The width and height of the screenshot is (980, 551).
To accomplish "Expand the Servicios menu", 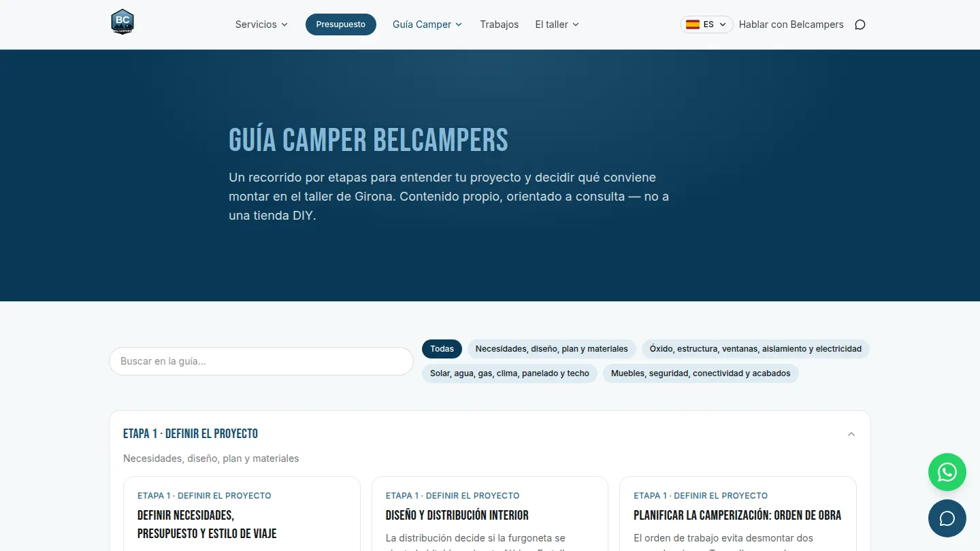I will [261, 24].
